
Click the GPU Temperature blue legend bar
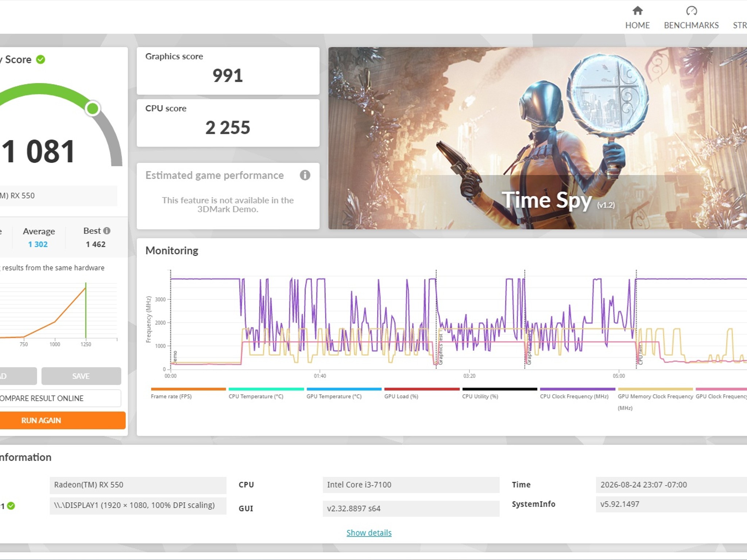344,389
